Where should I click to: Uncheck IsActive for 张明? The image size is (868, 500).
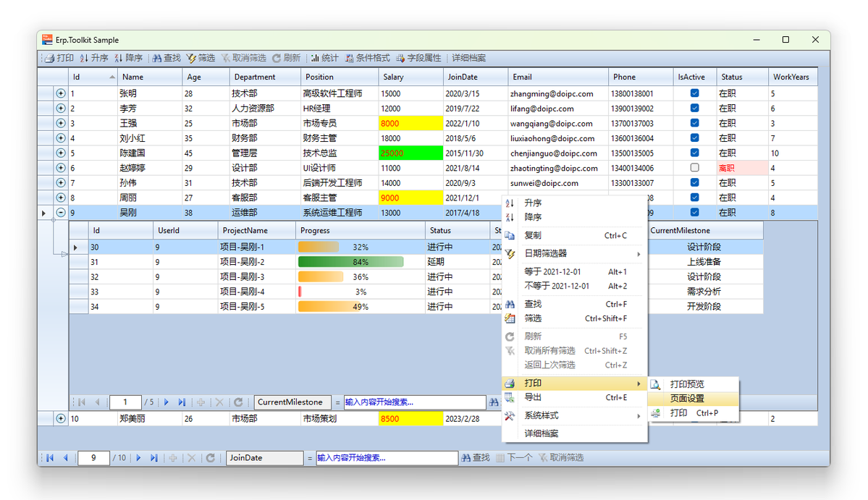pyautogui.click(x=693, y=93)
